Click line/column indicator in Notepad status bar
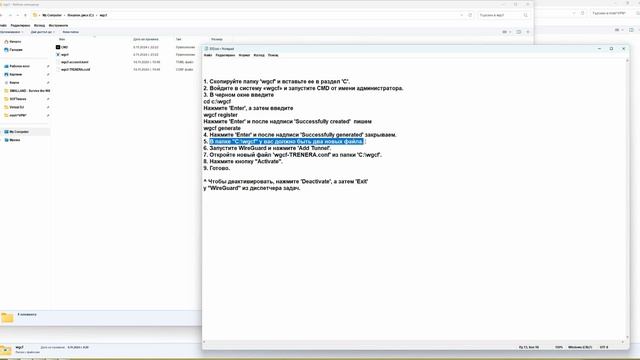This screenshot has height=360, width=640. 529,347
